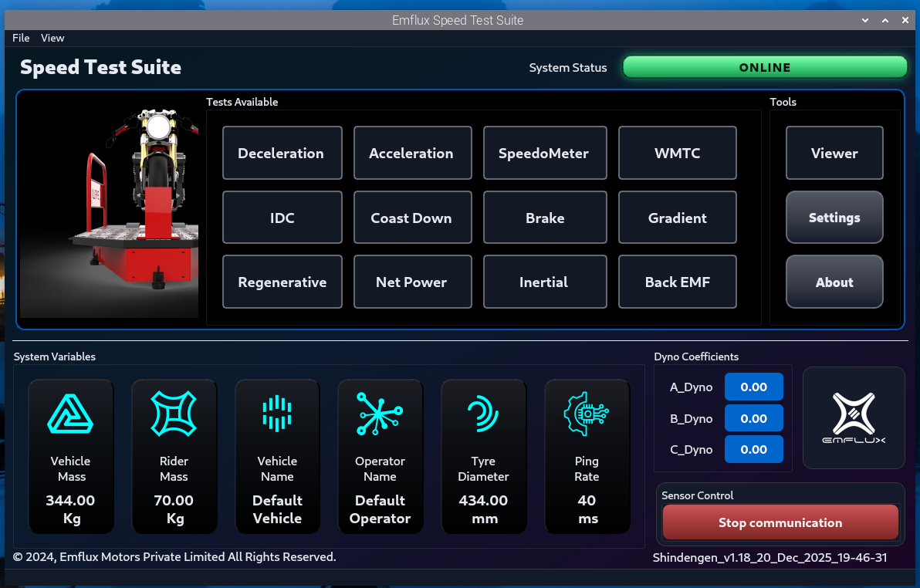This screenshot has height=588, width=920.
Task: Open the IDC test
Action: point(282,218)
